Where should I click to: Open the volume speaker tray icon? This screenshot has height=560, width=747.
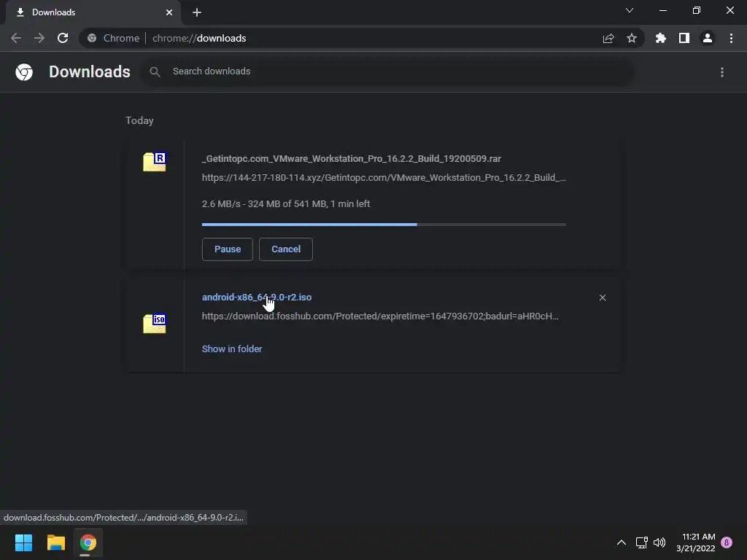tap(659, 542)
